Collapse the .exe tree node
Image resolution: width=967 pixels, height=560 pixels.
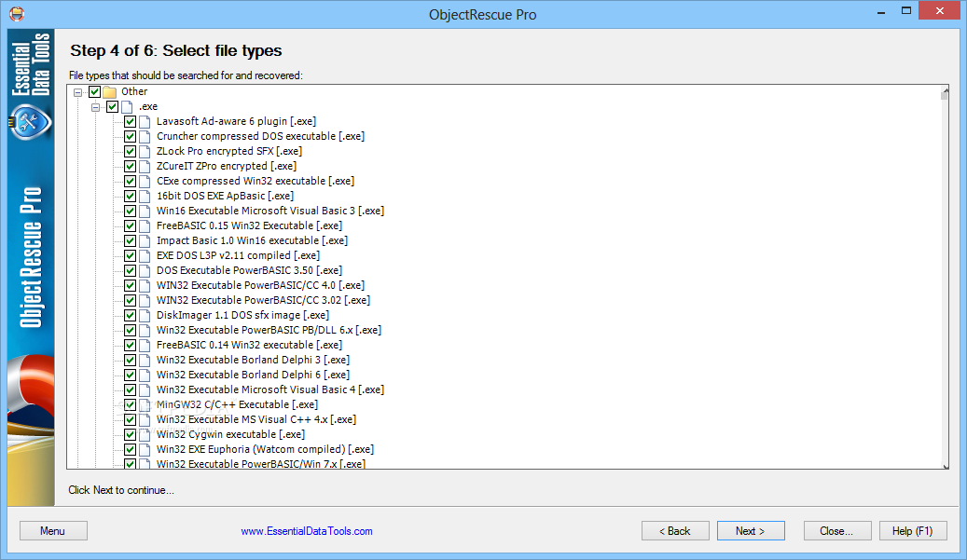[96, 107]
